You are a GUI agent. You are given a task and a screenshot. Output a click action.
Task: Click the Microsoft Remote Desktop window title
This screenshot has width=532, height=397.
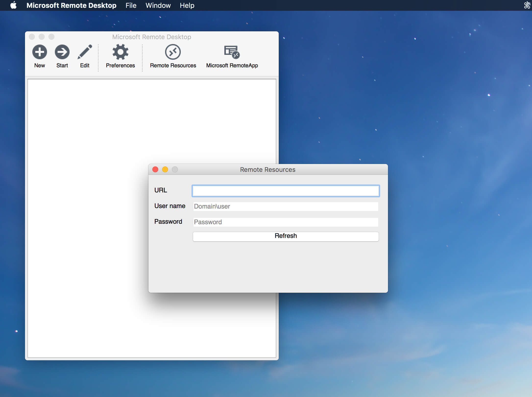(152, 37)
